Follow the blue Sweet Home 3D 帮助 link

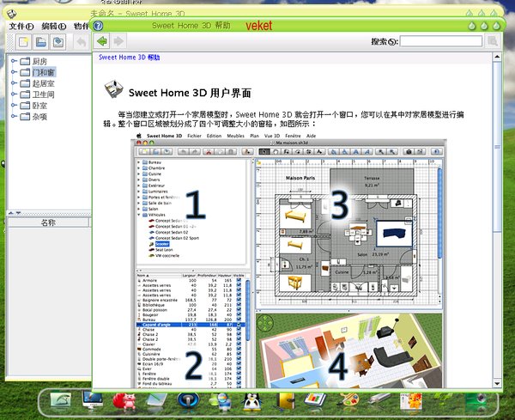[129, 58]
